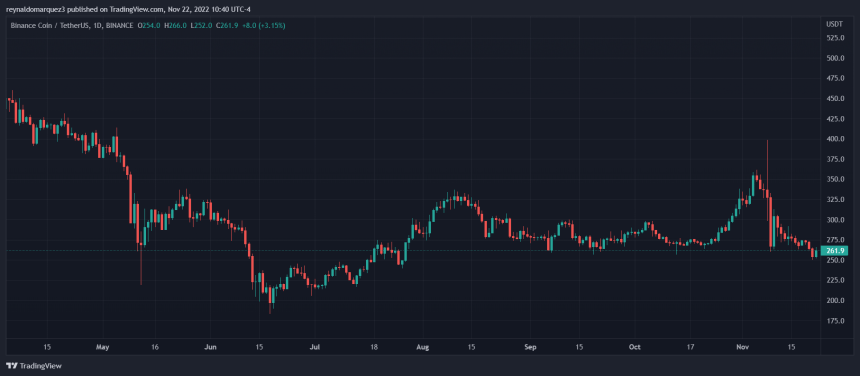Click the 475.0 price axis label

835,78
